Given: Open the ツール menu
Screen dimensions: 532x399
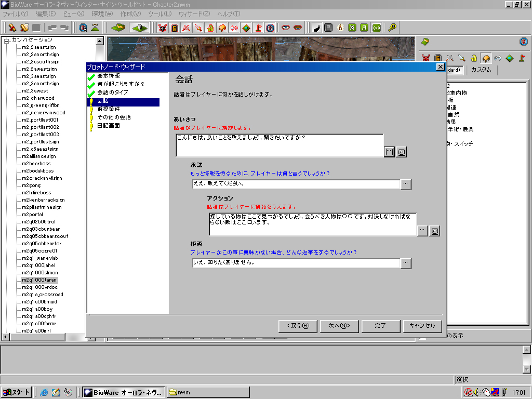Looking at the screenshot, I should click(159, 14).
